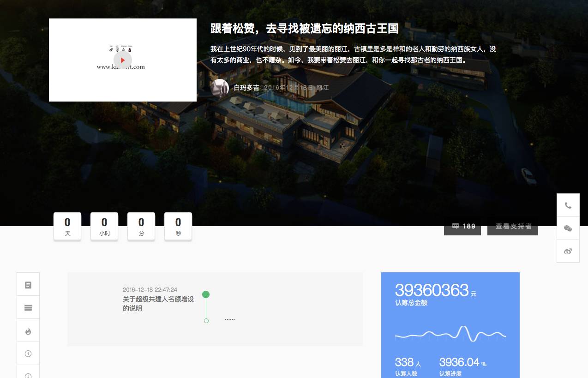Play the project video
This screenshot has height=378, width=588.
[122, 60]
